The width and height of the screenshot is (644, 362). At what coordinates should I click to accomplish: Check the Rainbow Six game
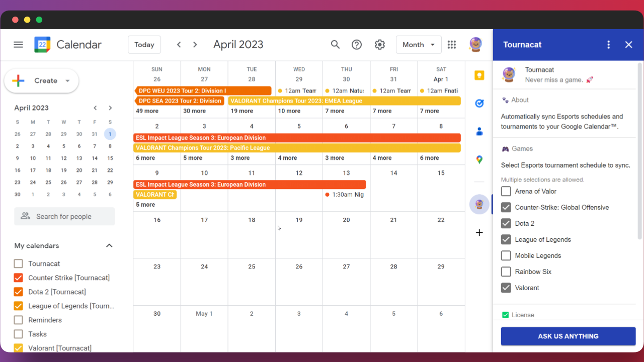506,272
